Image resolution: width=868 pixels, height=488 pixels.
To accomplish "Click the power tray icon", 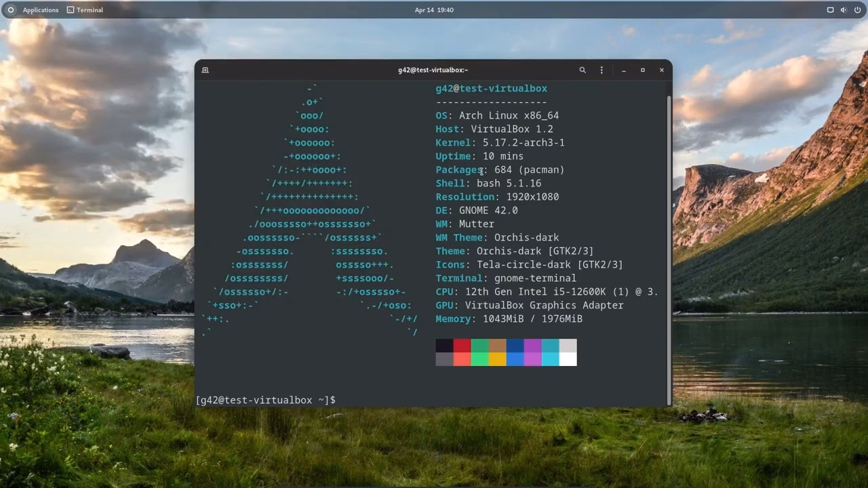I will click(x=856, y=10).
